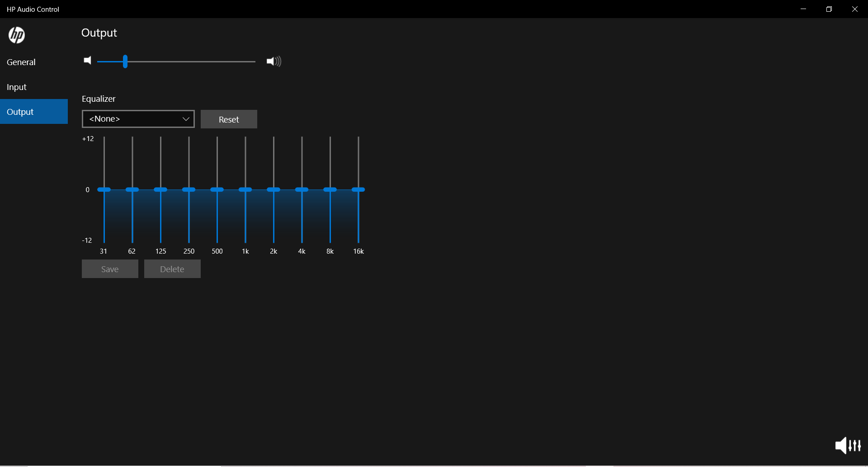Click the loud speaker icon to raise volume
The height and width of the screenshot is (467, 868).
point(274,61)
